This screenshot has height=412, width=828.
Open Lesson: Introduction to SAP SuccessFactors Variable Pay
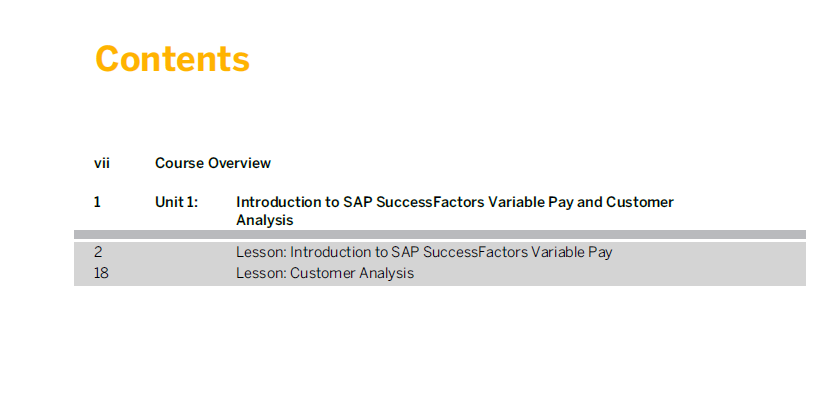click(424, 252)
